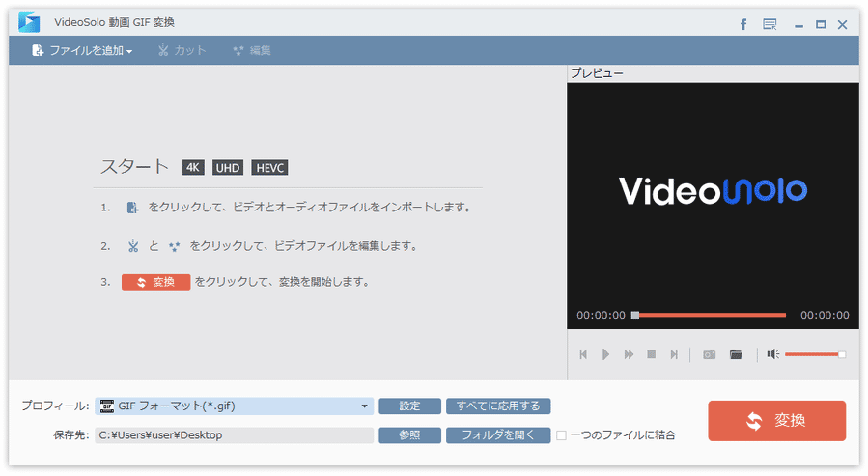Click the playhead marker on preview timeline
The width and height of the screenshot is (868, 476).
point(635,316)
